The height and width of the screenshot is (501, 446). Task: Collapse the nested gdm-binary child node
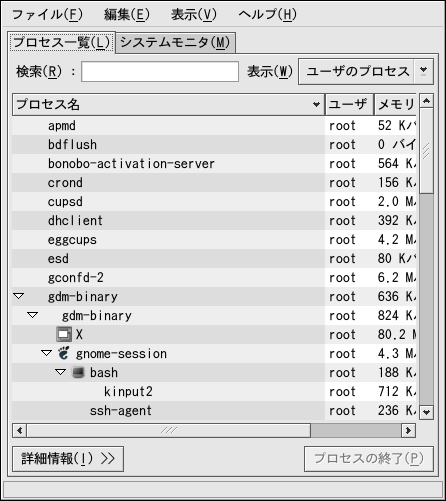point(33,315)
